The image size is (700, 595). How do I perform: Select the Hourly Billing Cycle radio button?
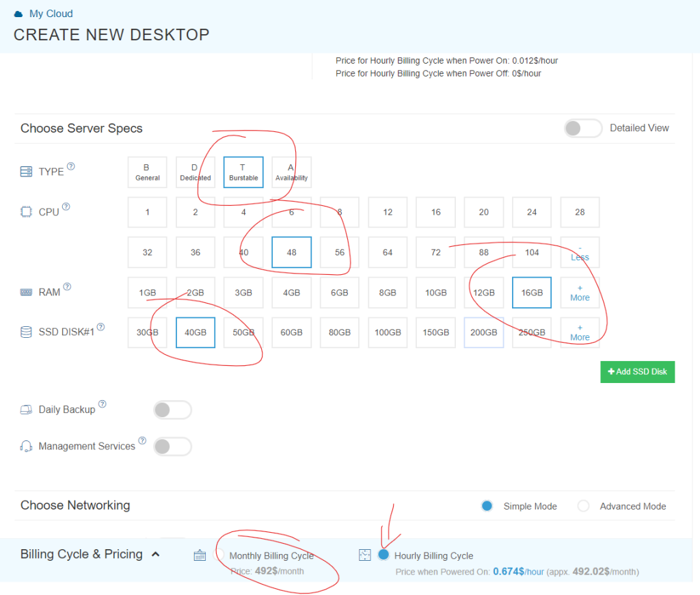point(383,555)
